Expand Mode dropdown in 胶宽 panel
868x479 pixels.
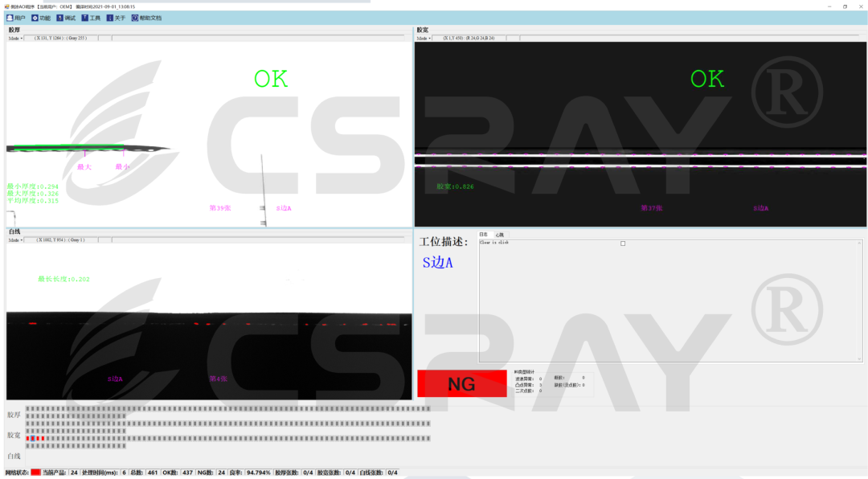(x=424, y=38)
